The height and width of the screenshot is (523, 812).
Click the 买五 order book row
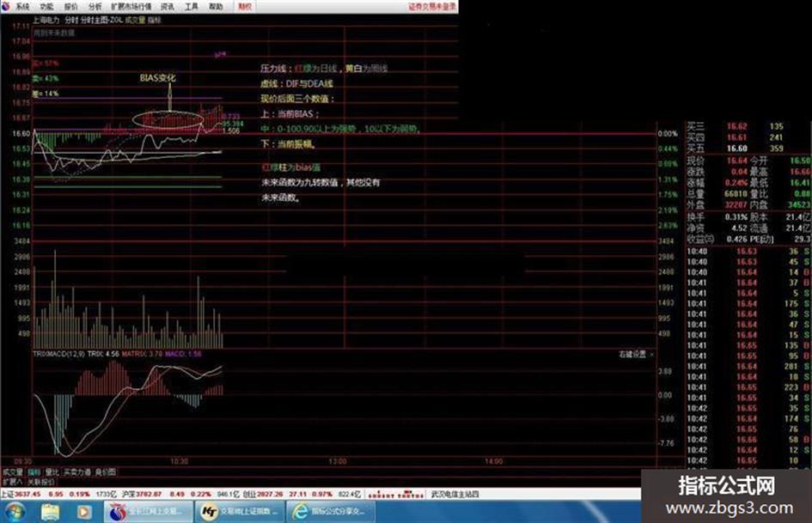point(748,149)
